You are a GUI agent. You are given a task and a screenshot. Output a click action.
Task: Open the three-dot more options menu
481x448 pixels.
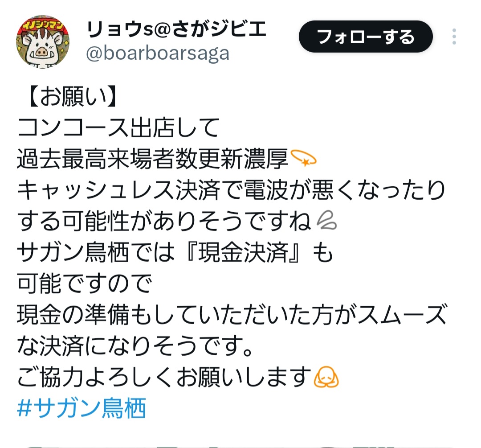tap(454, 37)
